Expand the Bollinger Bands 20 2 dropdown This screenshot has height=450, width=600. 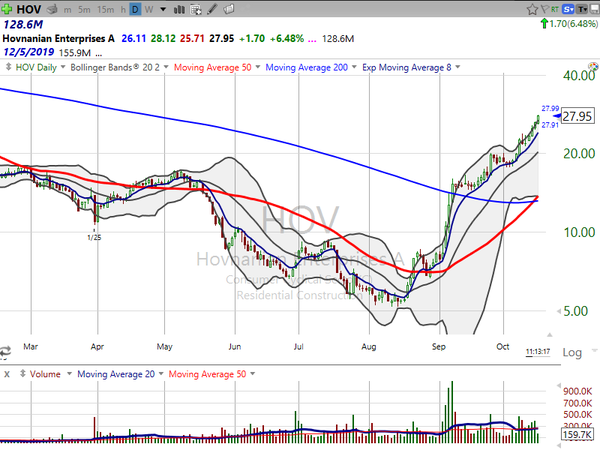point(166,67)
